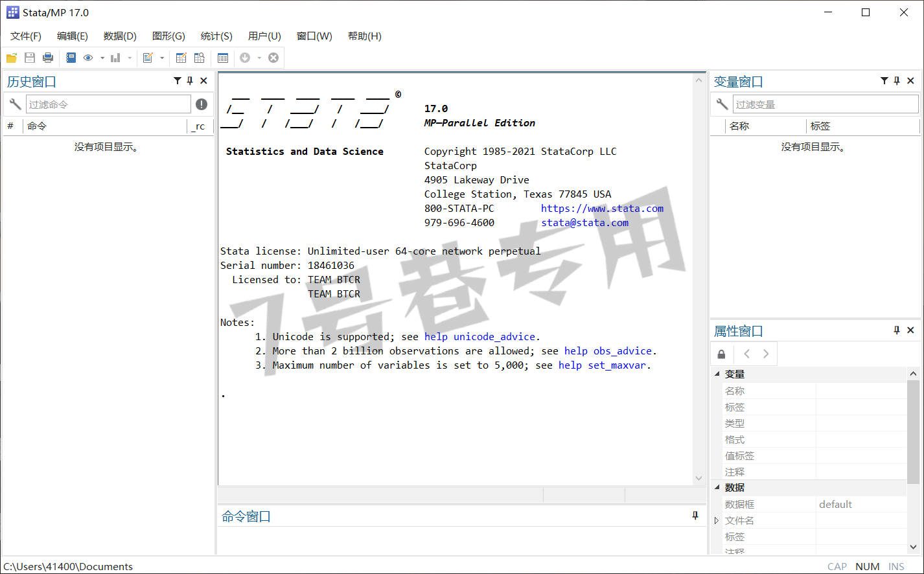Click the Break (X) toolbar icon

(x=273, y=58)
